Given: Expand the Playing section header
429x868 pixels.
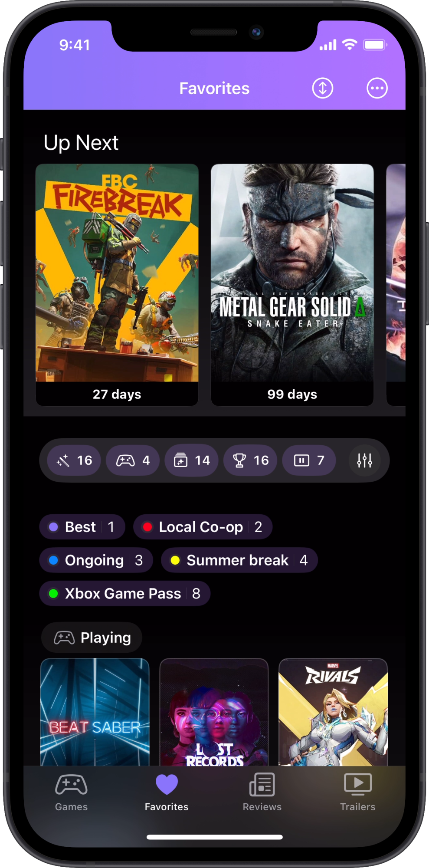Looking at the screenshot, I should point(92,638).
